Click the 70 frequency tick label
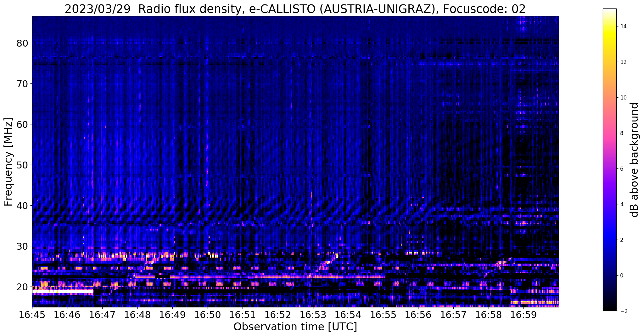Image resolution: width=644 pixels, height=336 pixels. 22,84
